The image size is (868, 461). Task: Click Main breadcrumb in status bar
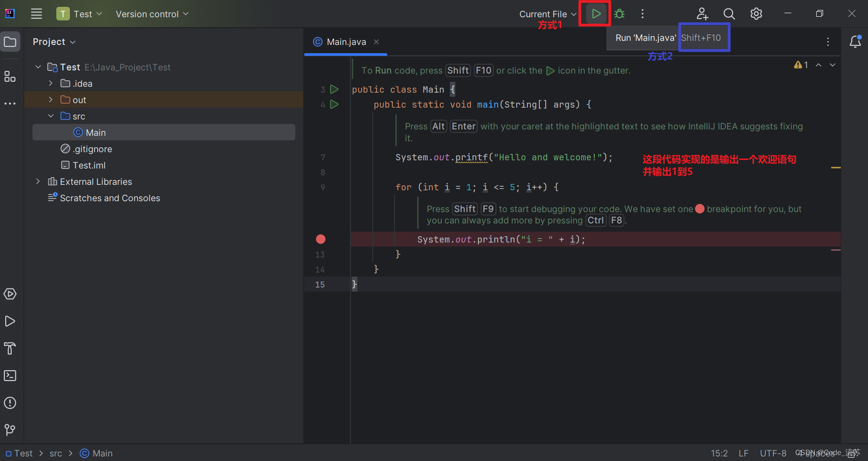coord(97,453)
